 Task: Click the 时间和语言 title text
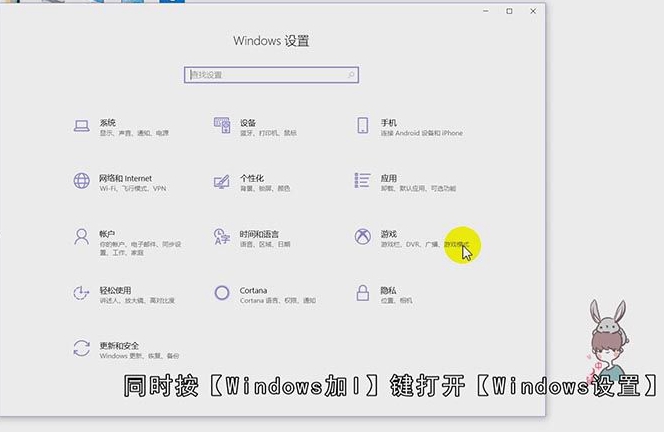[259, 234]
